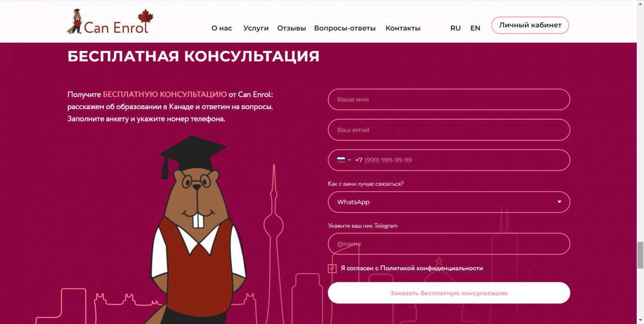Click the maple leaf in the logo
The image size is (644, 324).
pyautogui.click(x=145, y=16)
